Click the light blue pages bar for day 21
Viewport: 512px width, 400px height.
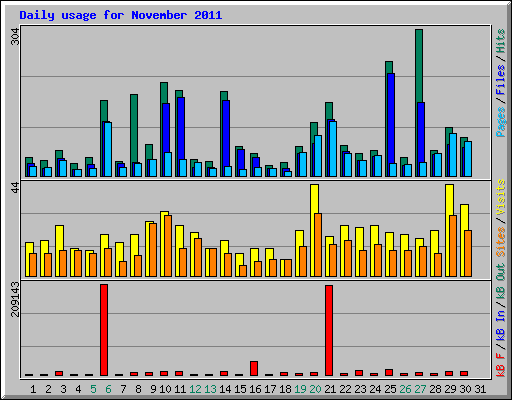[333, 149]
